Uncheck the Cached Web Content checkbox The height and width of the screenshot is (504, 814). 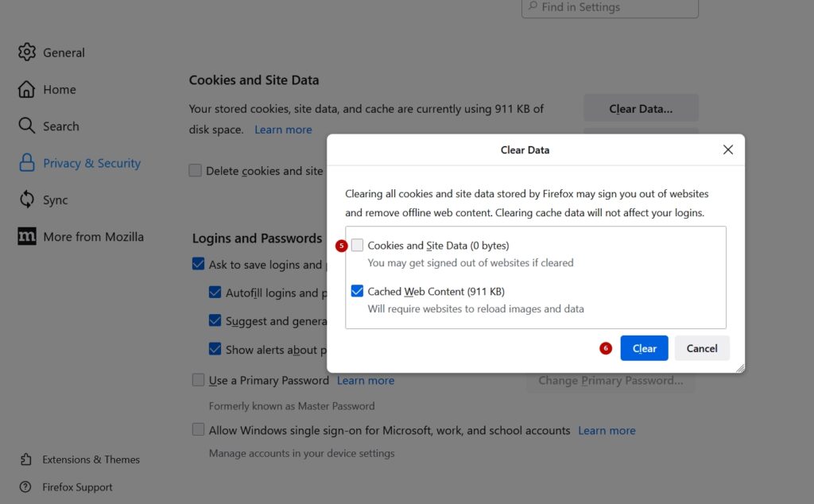coord(357,291)
